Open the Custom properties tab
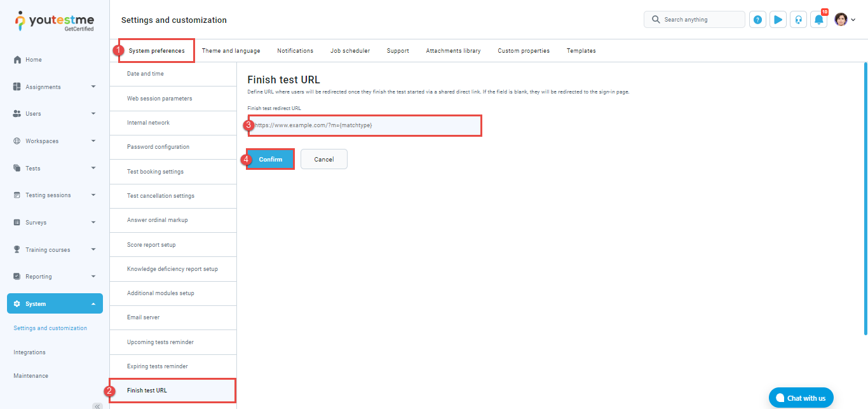The height and width of the screenshot is (409, 868). 524,51
